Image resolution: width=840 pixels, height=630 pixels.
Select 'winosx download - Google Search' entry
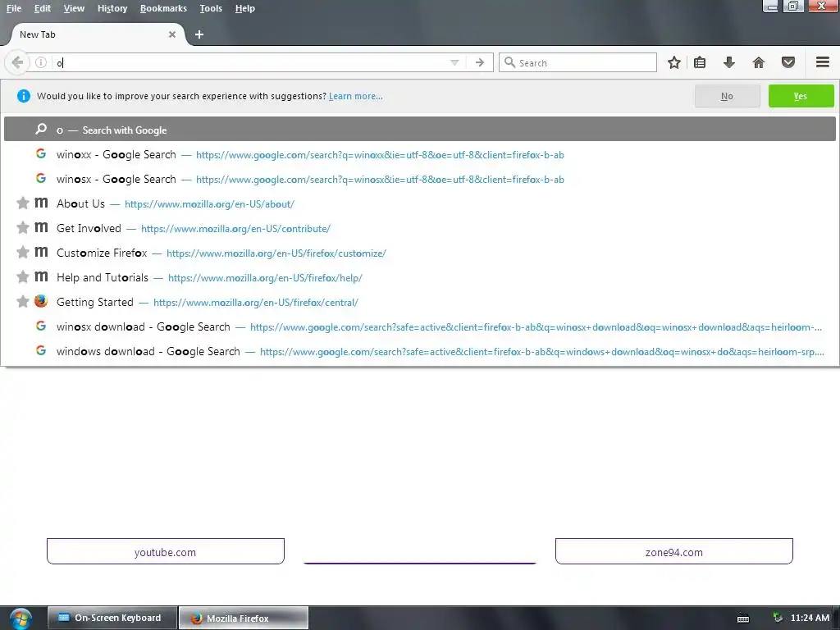pos(419,327)
